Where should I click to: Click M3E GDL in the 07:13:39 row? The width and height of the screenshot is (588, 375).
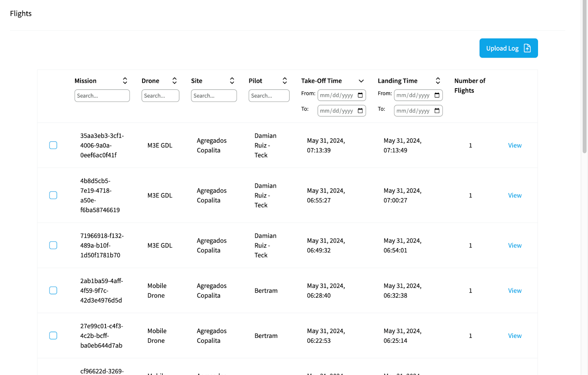(x=160, y=145)
